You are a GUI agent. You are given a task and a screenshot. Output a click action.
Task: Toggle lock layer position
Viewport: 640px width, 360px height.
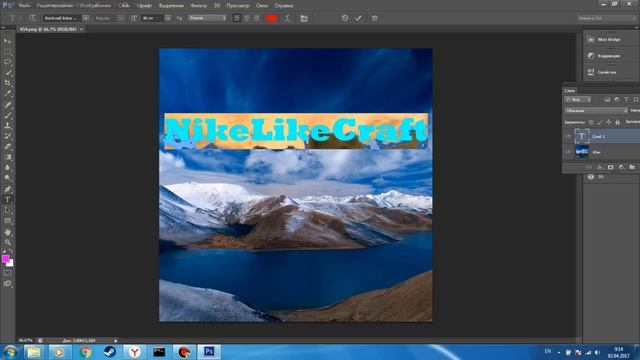tap(609, 122)
